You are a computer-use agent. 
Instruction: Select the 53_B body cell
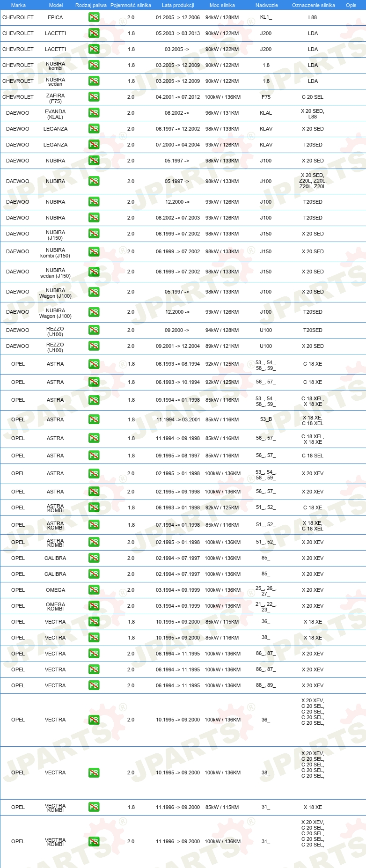[x=266, y=419]
